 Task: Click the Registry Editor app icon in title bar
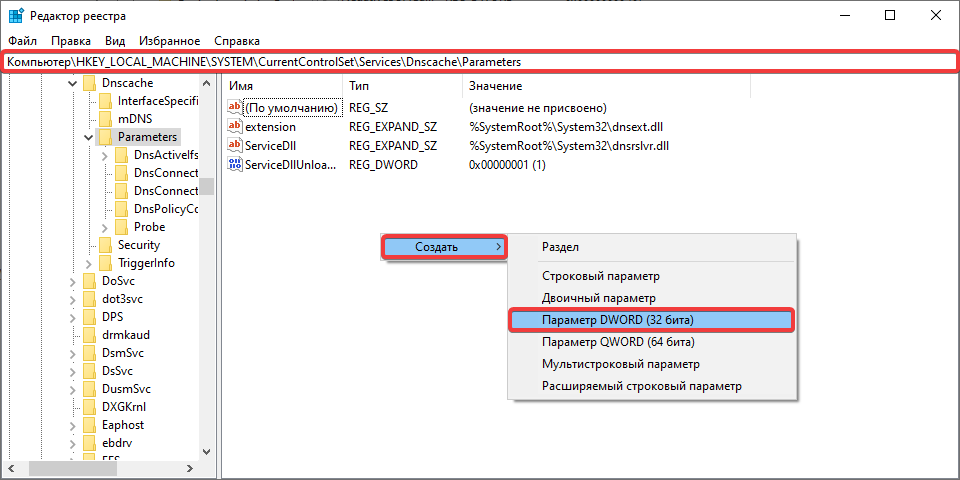pyautogui.click(x=17, y=16)
